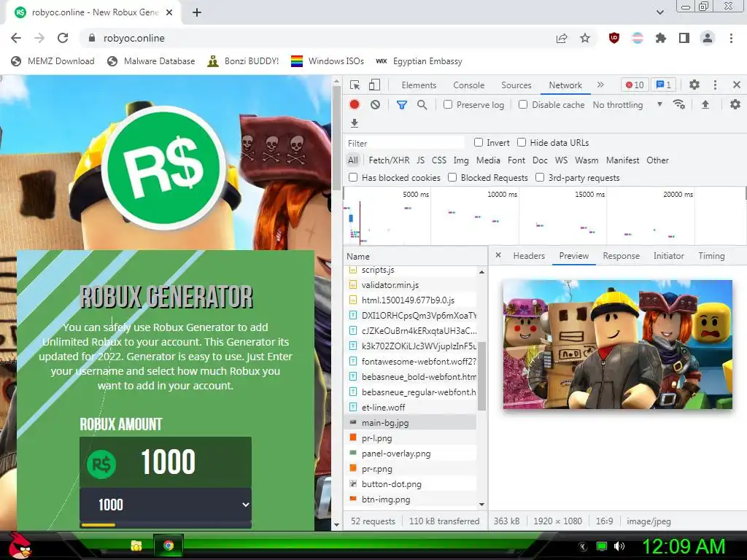
Task: Stop recording the network log
Action: click(x=355, y=105)
